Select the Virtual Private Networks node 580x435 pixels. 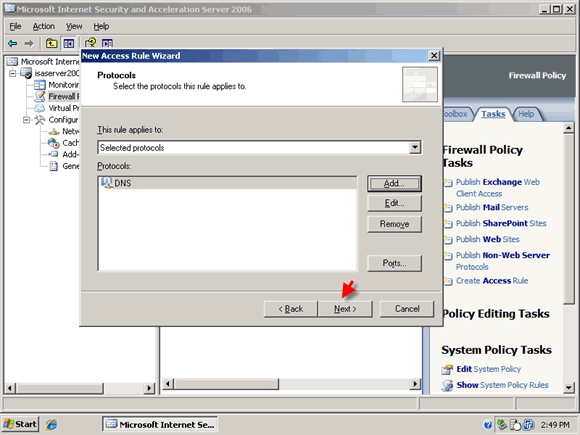point(57,108)
